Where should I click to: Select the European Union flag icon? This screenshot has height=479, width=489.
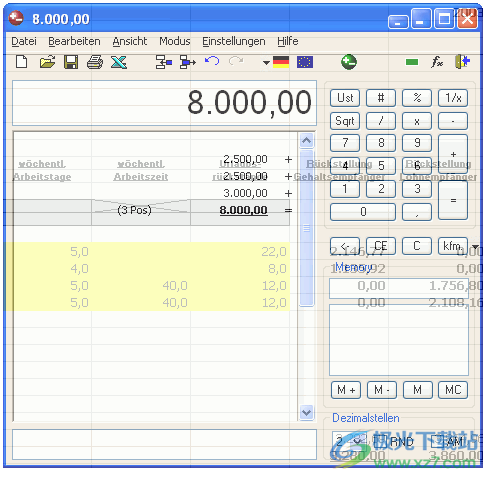tap(305, 62)
